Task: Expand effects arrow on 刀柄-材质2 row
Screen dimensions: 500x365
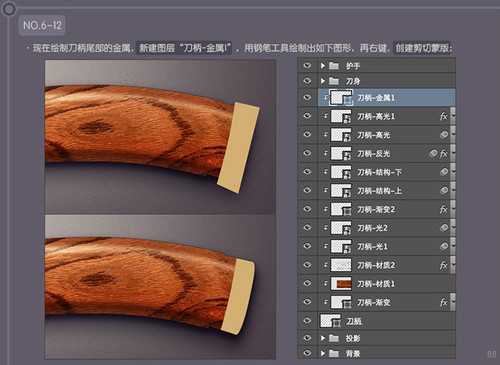Action: (x=453, y=265)
